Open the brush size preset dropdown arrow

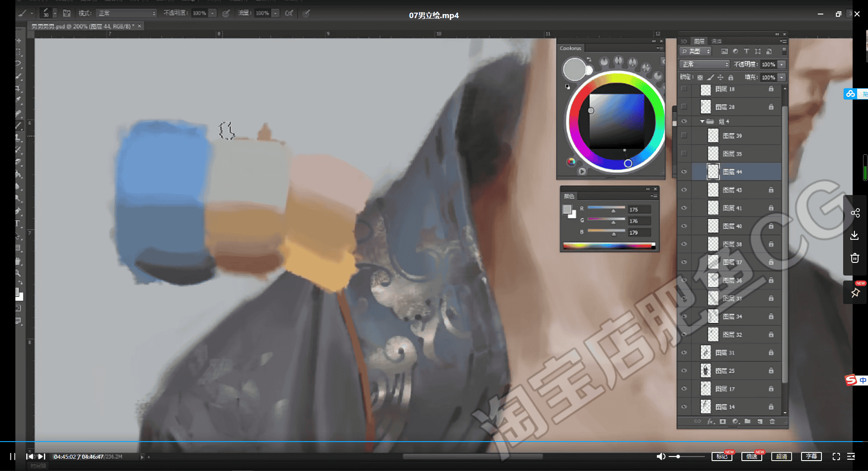55,13
